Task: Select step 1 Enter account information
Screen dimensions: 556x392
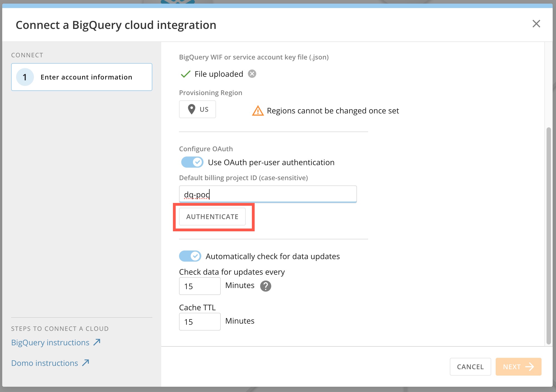Action: [81, 77]
